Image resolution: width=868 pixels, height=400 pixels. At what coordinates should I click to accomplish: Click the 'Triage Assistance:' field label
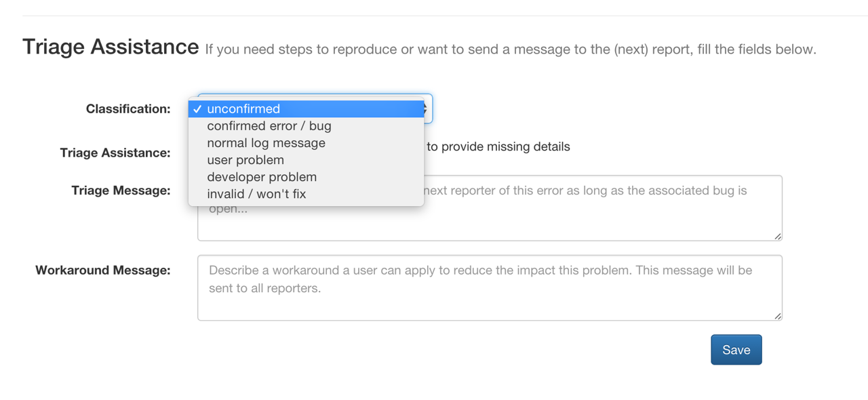(x=115, y=153)
